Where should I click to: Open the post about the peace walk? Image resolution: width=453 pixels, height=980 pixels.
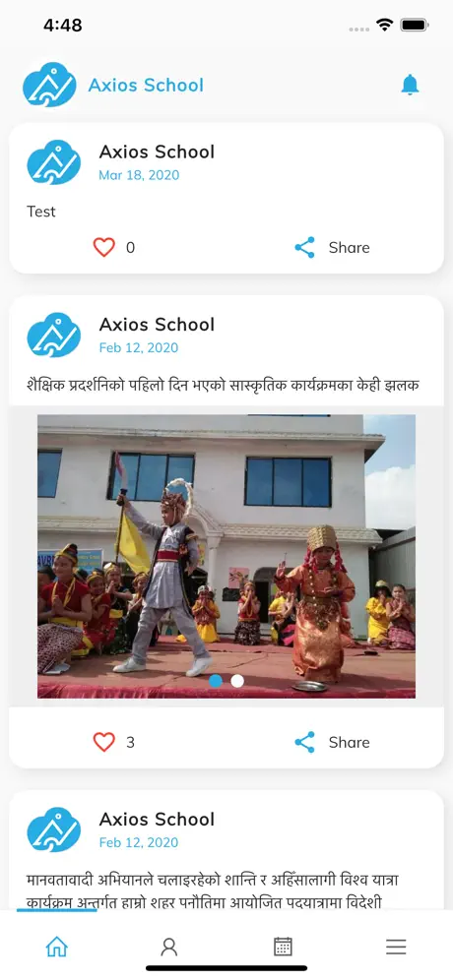point(214,891)
